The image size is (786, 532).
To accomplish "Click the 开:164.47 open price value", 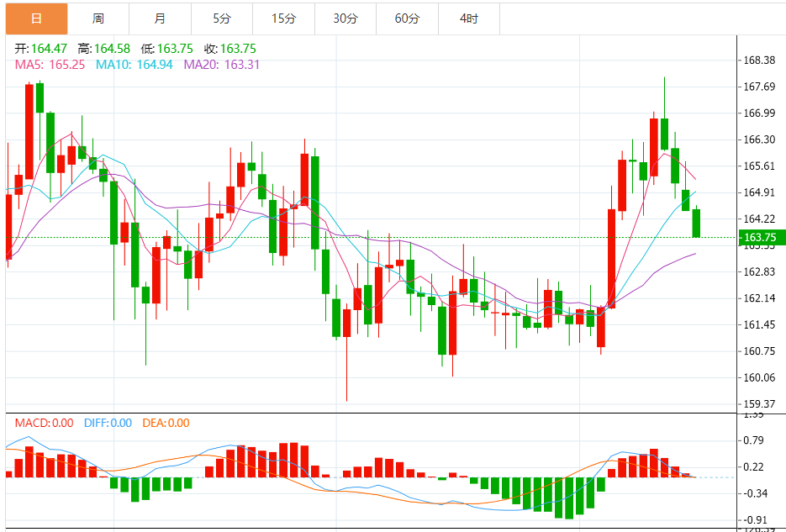I will [x=40, y=49].
